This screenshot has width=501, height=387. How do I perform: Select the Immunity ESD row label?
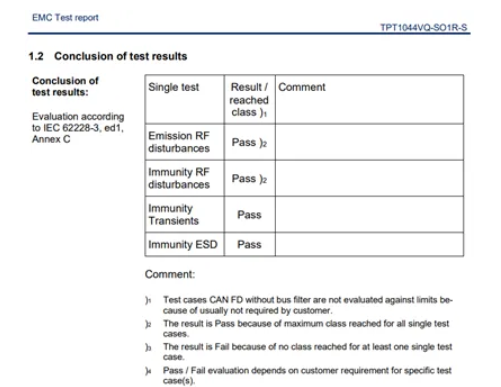(183, 244)
